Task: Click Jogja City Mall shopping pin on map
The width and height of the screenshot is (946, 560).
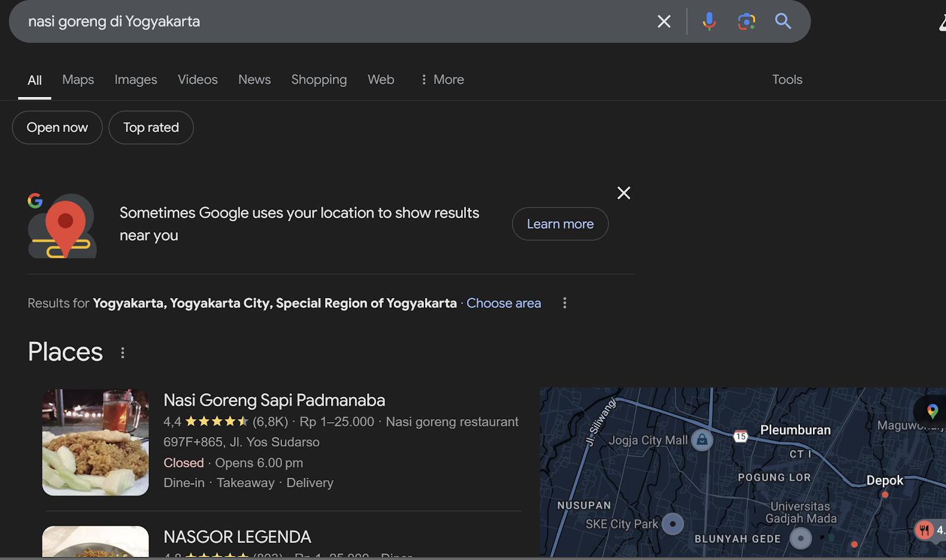Action: point(702,439)
